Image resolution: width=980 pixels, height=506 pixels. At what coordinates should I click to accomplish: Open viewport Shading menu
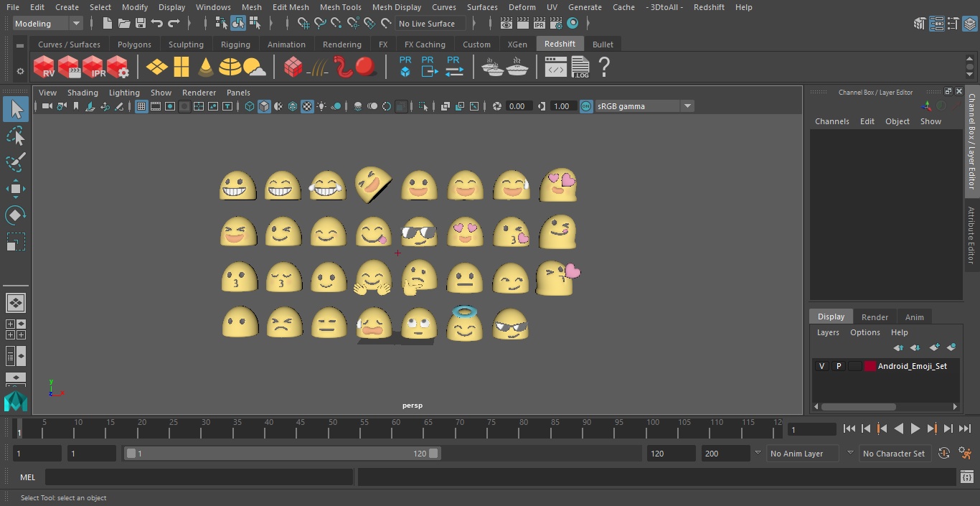[x=83, y=93]
